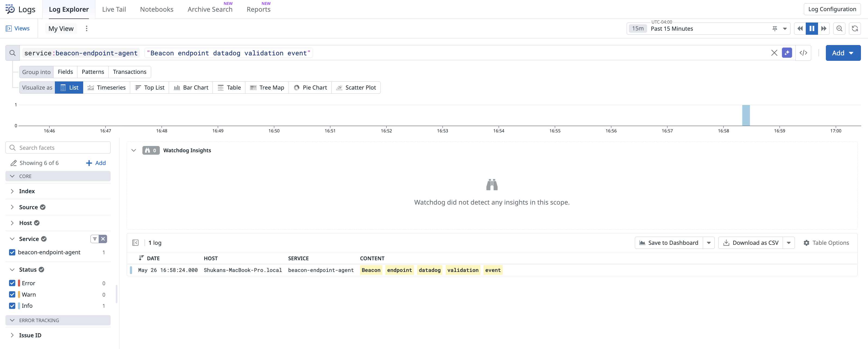
Task: Click the search magnifier icon in query bar
Action: coord(13,53)
